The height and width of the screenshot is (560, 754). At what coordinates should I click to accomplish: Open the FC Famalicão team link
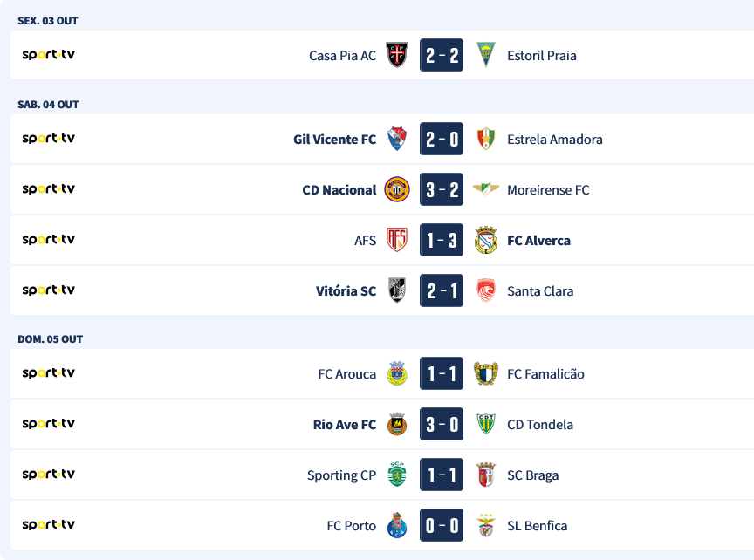point(545,374)
